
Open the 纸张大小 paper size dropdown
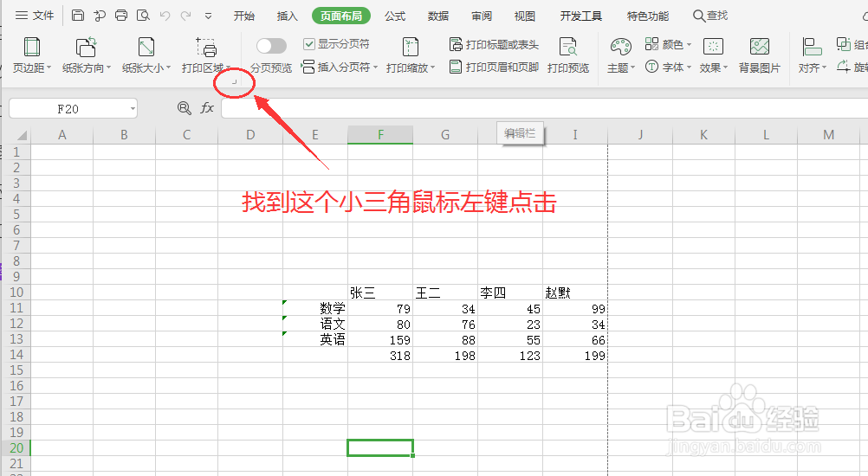pos(146,55)
